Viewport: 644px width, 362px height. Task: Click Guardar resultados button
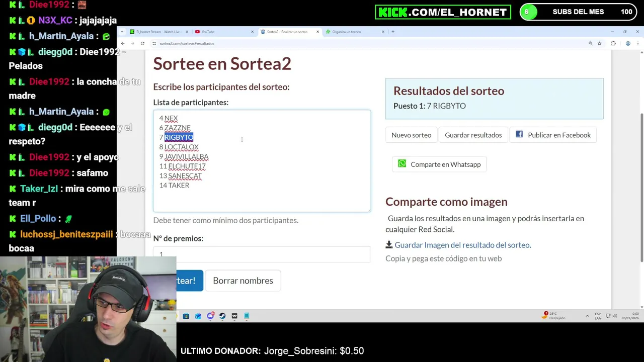tap(473, 135)
